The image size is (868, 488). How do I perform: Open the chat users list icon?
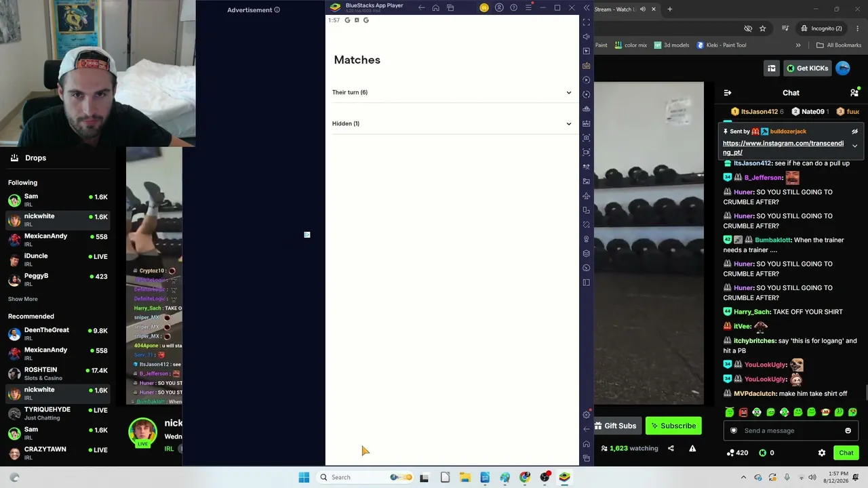854,93
